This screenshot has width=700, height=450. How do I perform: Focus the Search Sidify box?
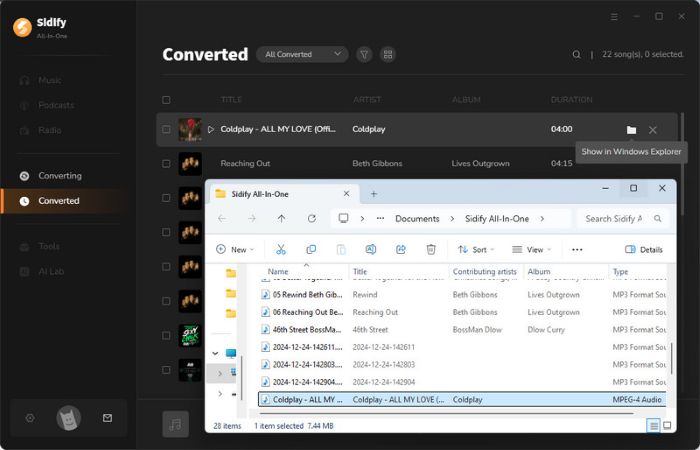pos(623,219)
